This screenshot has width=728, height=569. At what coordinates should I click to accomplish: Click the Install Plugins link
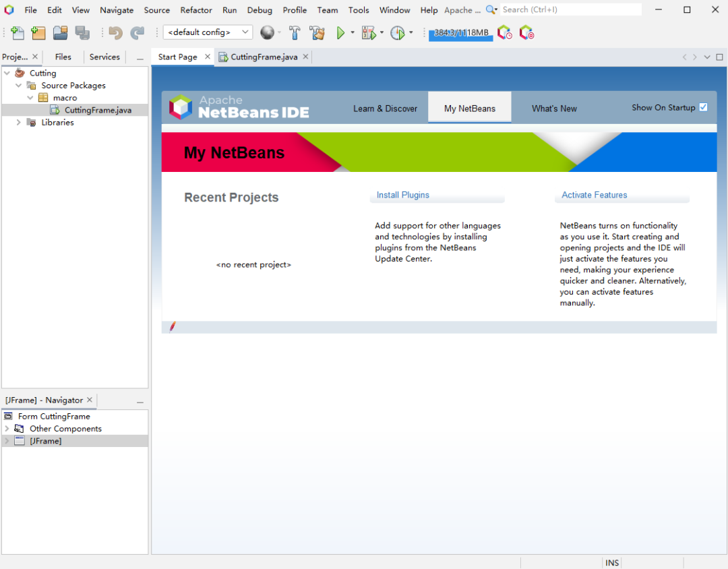(402, 195)
